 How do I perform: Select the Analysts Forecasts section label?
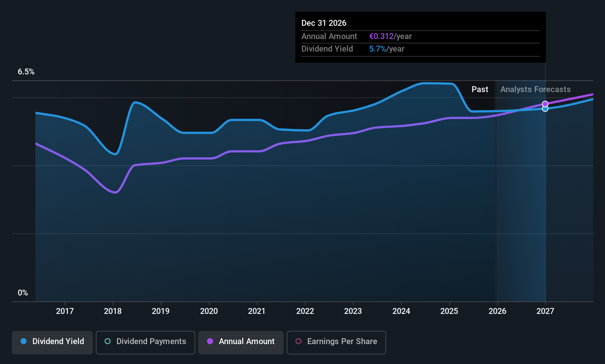[535, 90]
